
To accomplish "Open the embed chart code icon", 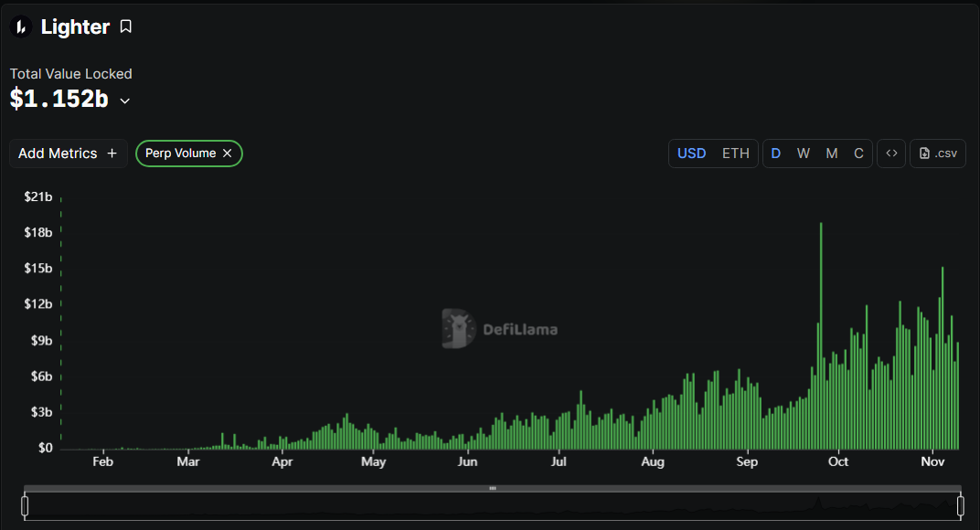I will (x=891, y=154).
